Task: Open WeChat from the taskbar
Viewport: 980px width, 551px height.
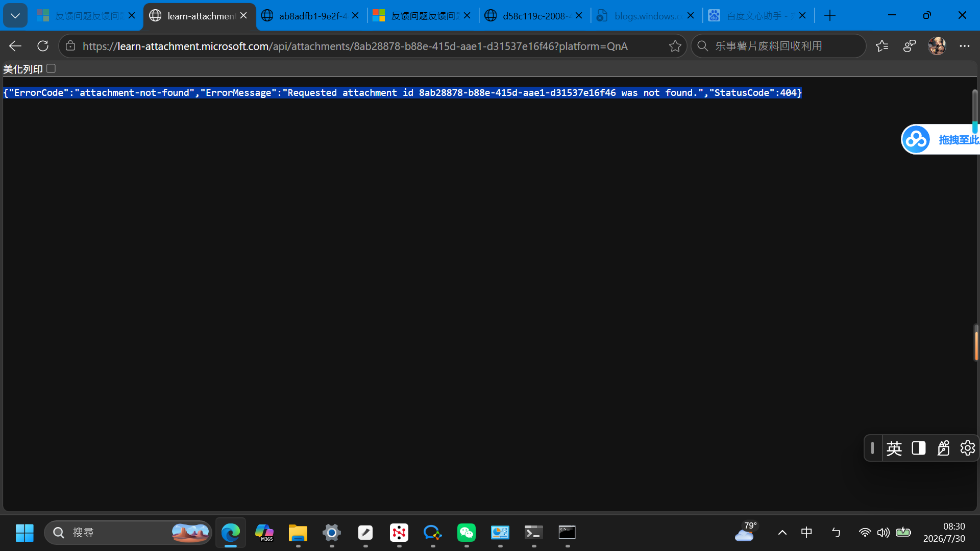Action: point(467,533)
